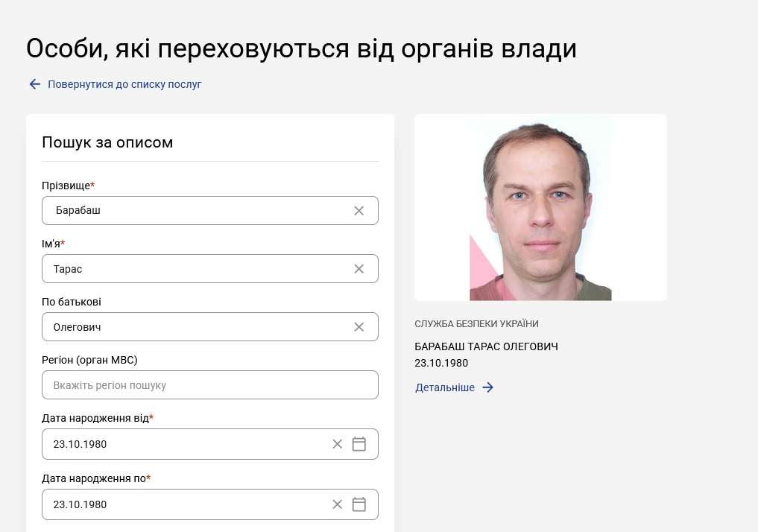
Task: Clear the Ім'я field with its X icon
Action: click(359, 269)
